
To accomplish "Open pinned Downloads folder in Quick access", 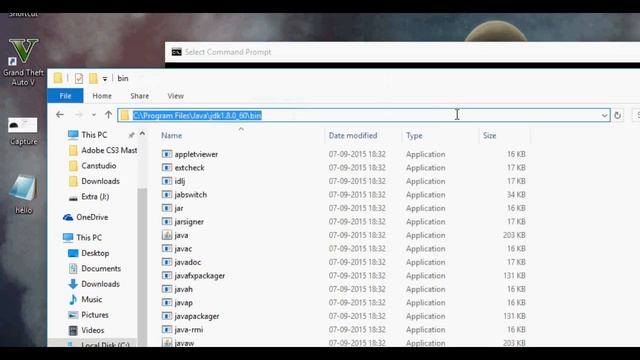I will [94, 181].
